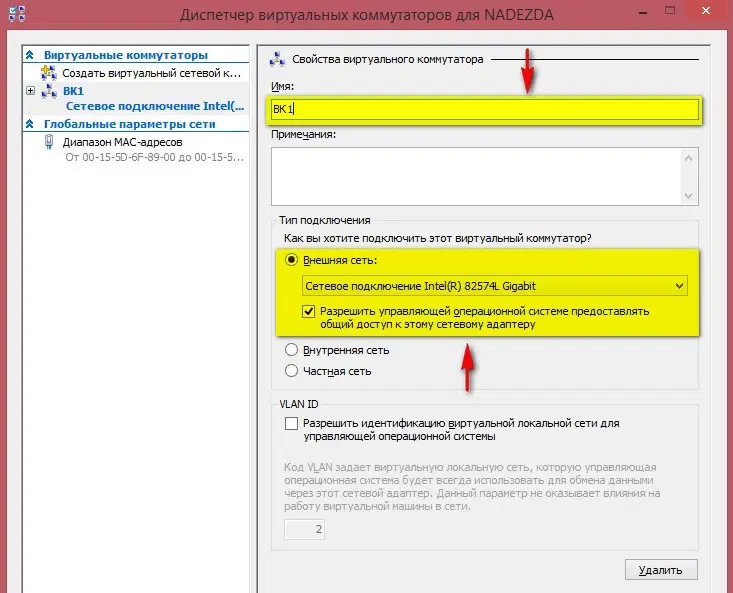Select the Внутренняя сеть radio button

point(291,350)
